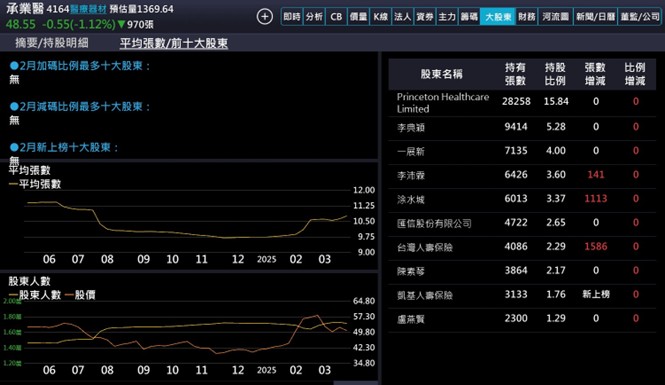Click the 新上榜 label
Screen dimensions: 665x385
click(596, 294)
